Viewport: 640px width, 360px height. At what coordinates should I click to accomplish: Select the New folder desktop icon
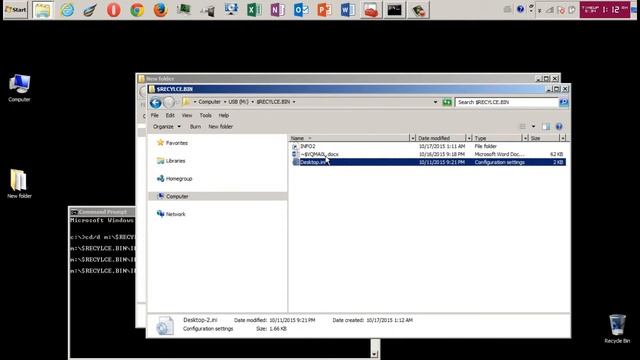click(x=19, y=184)
